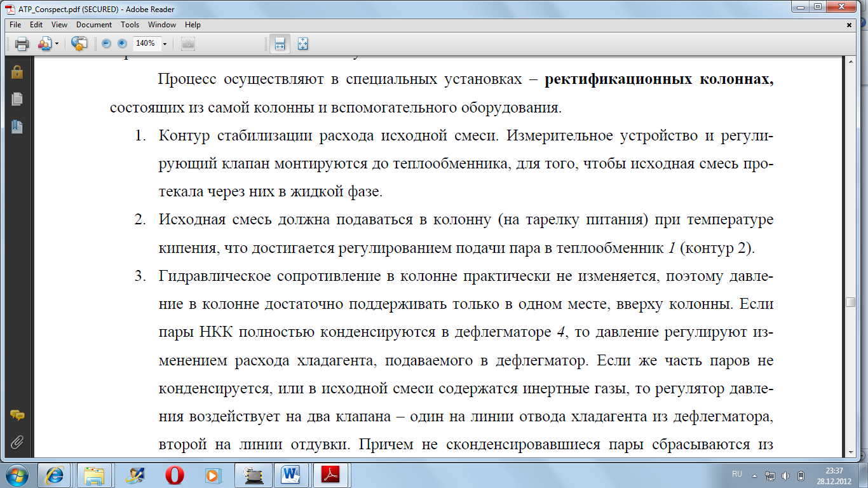Enable Fit Width scrolling mode
The image size is (868, 488).
(x=279, y=44)
